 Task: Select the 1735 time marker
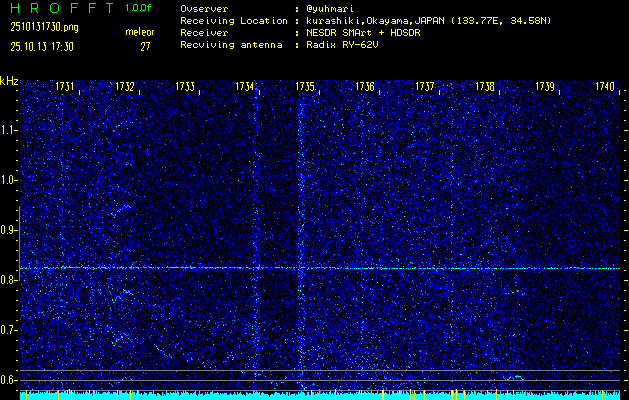tap(305, 88)
